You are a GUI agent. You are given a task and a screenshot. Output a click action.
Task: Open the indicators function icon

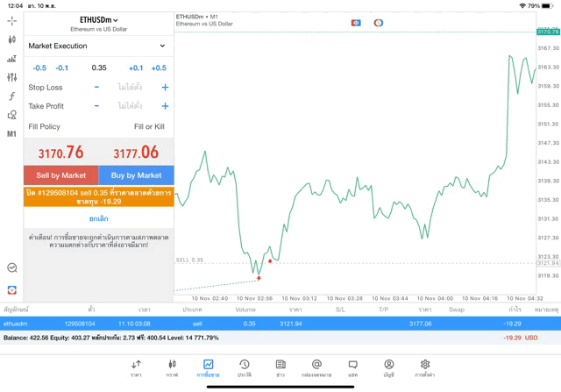coord(11,96)
